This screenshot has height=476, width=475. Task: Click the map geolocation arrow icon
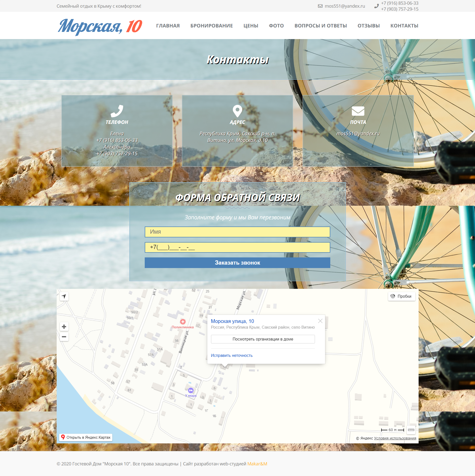click(64, 296)
